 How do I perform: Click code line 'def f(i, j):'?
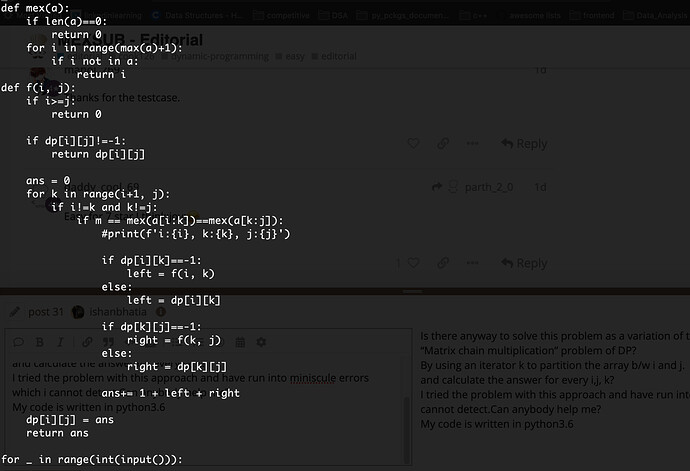pyautogui.click(x=38, y=88)
